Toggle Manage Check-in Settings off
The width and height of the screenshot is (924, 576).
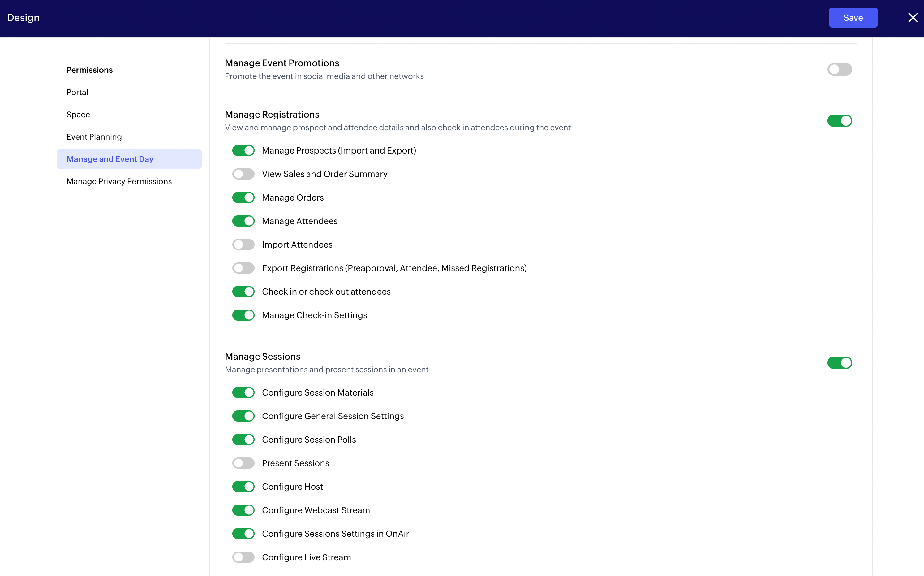pyautogui.click(x=243, y=315)
